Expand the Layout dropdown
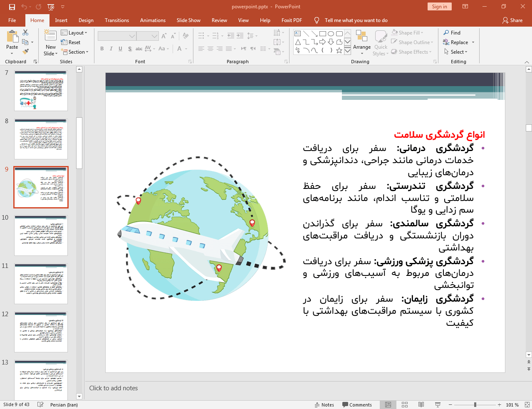This screenshot has width=532, height=409. [74, 32]
